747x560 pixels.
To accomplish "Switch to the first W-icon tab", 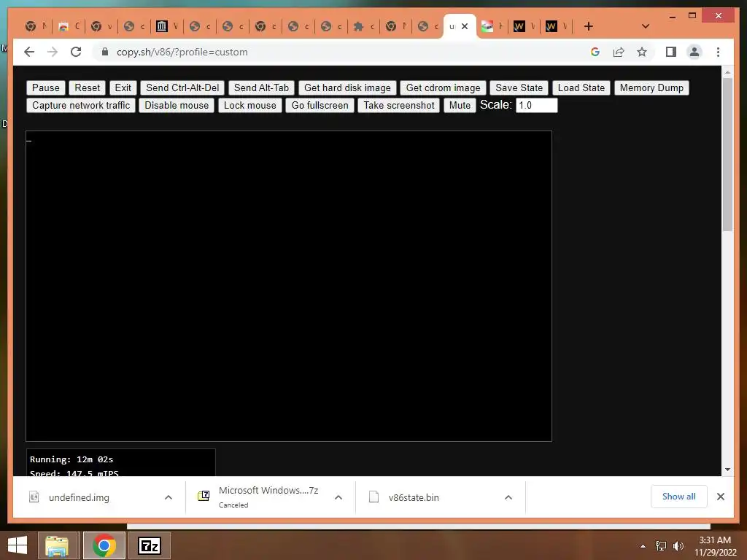I will 525,26.
